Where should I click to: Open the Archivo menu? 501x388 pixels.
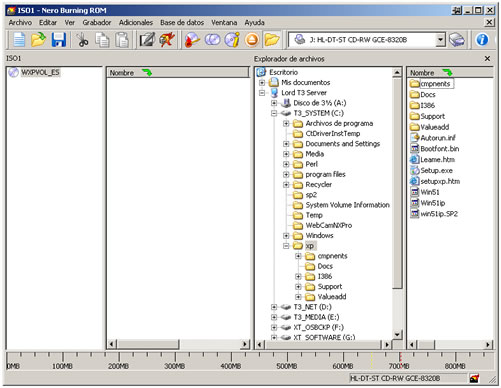tap(20, 23)
